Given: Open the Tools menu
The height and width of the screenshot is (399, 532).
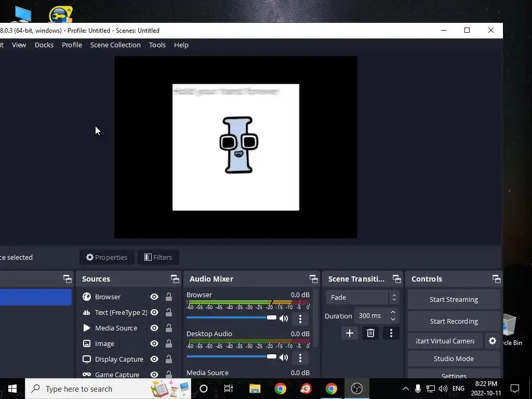Looking at the screenshot, I should click(x=157, y=45).
